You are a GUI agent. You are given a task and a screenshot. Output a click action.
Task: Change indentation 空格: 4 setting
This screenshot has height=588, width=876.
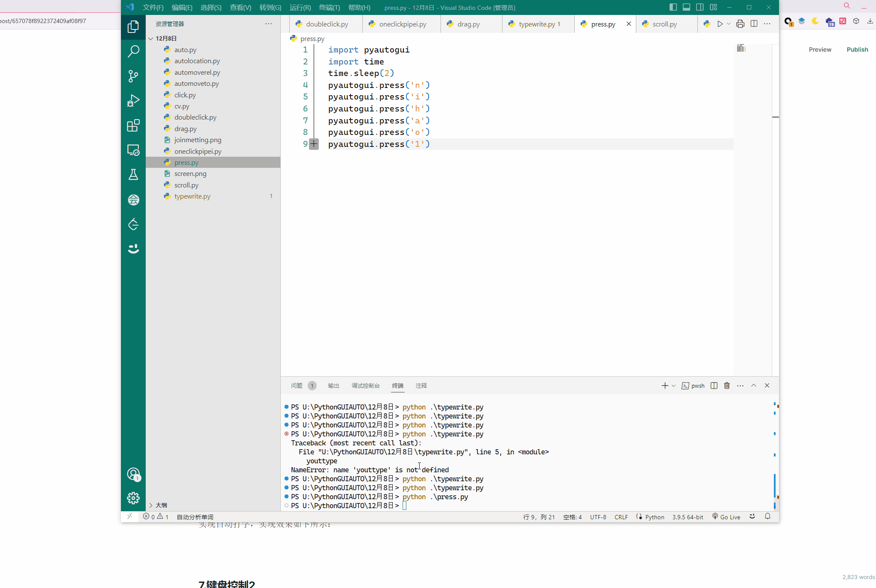(x=572, y=517)
